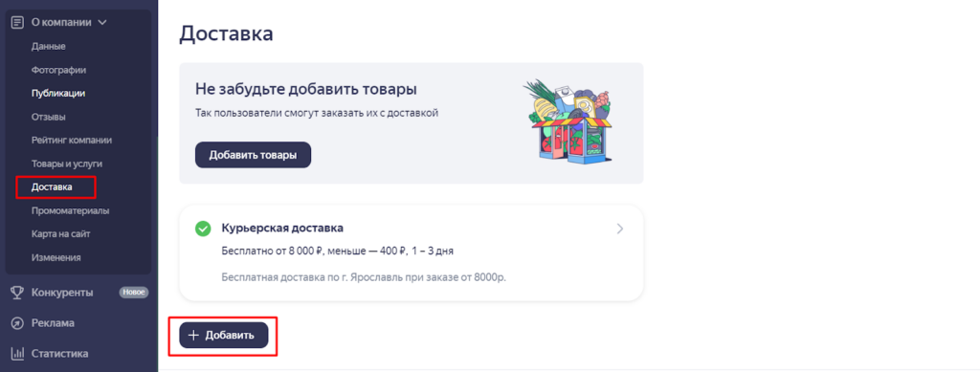
Task: Collapse the О компании section chevron
Action: click(102, 22)
